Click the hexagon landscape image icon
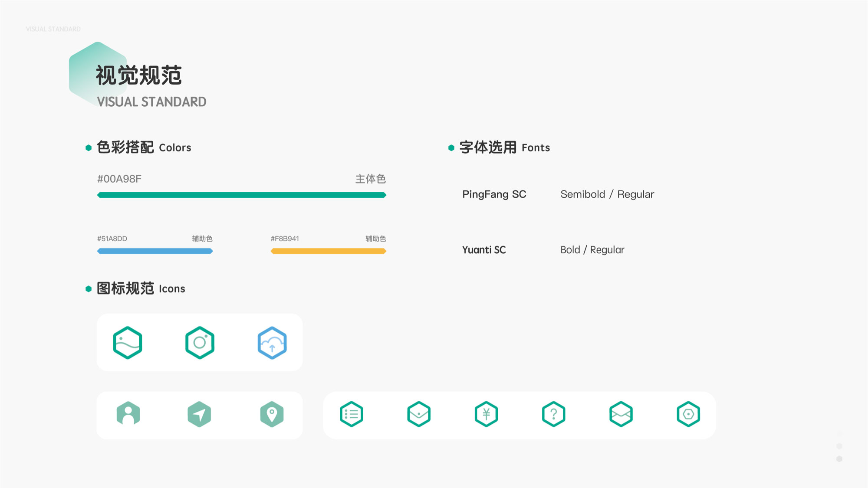 128,343
